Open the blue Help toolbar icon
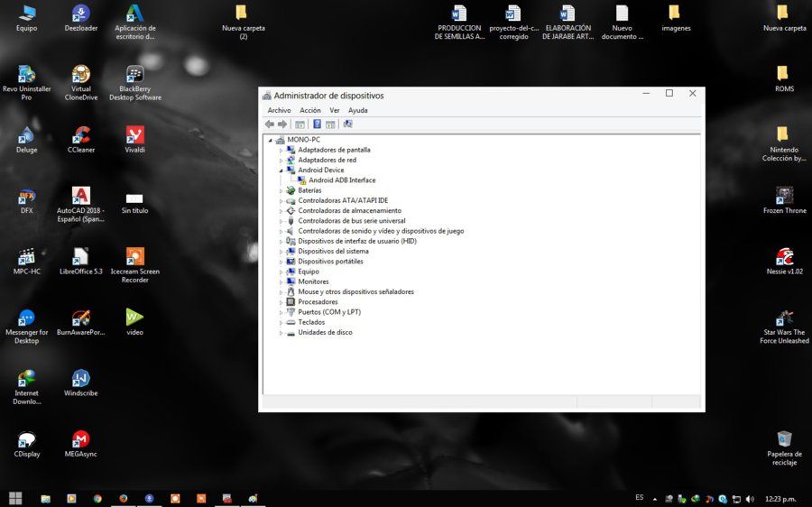 click(x=317, y=124)
